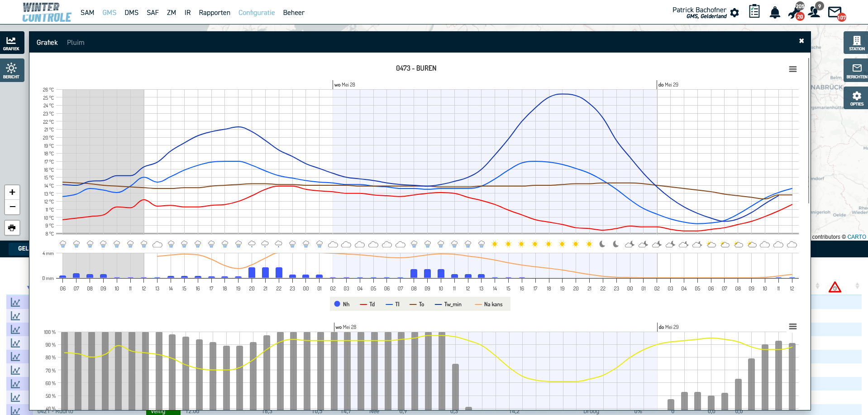This screenshot has width=868, height=415.
Task: Toggle the To series in legend
Action: pos(417,304)
